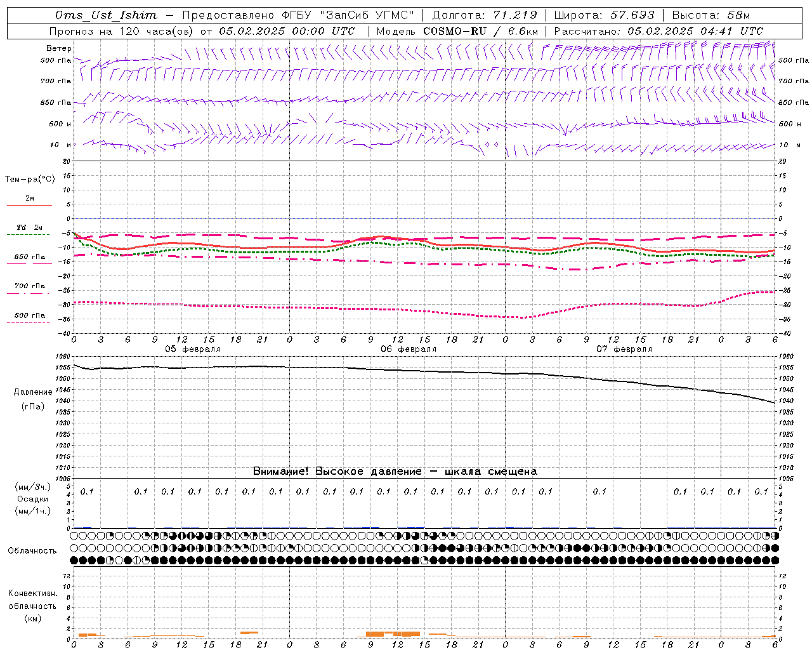The image size is (812, 650).
Task: Click the Широта: 57.693 latitude value
Action: click(604, 15)
